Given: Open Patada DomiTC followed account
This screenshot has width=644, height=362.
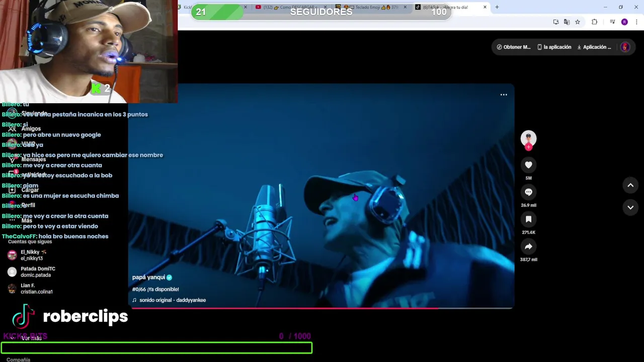Looking at the screenshot, I should pos(38,272).
